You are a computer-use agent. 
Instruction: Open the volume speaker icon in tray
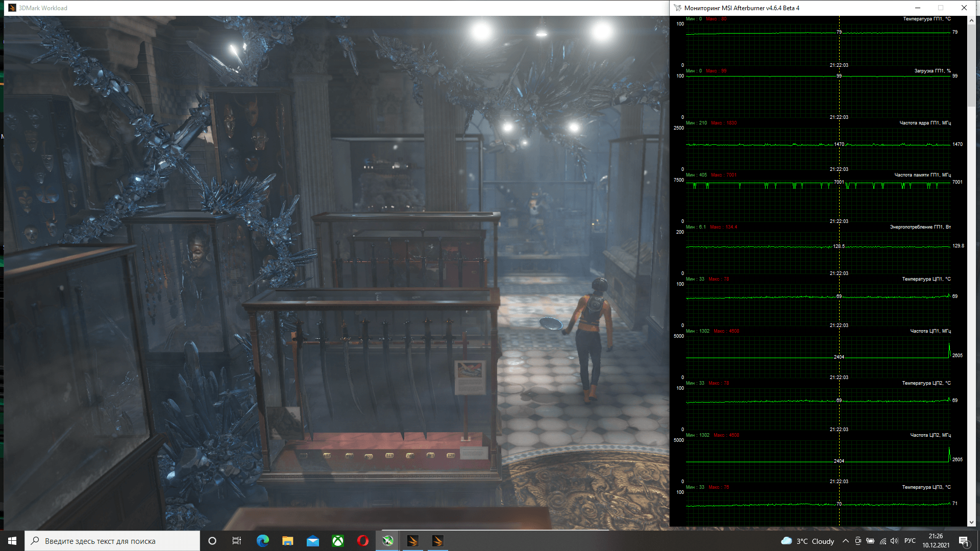pyautogui.click(x=894, y=541)
